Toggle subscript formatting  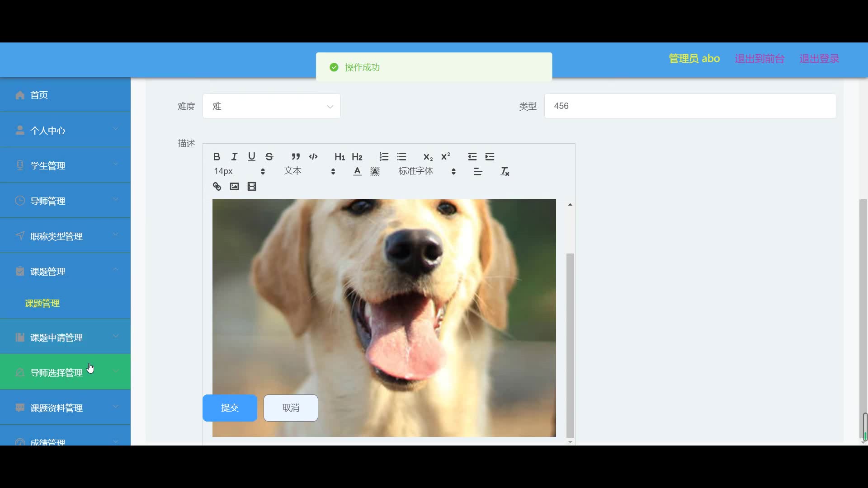(428, 157)
